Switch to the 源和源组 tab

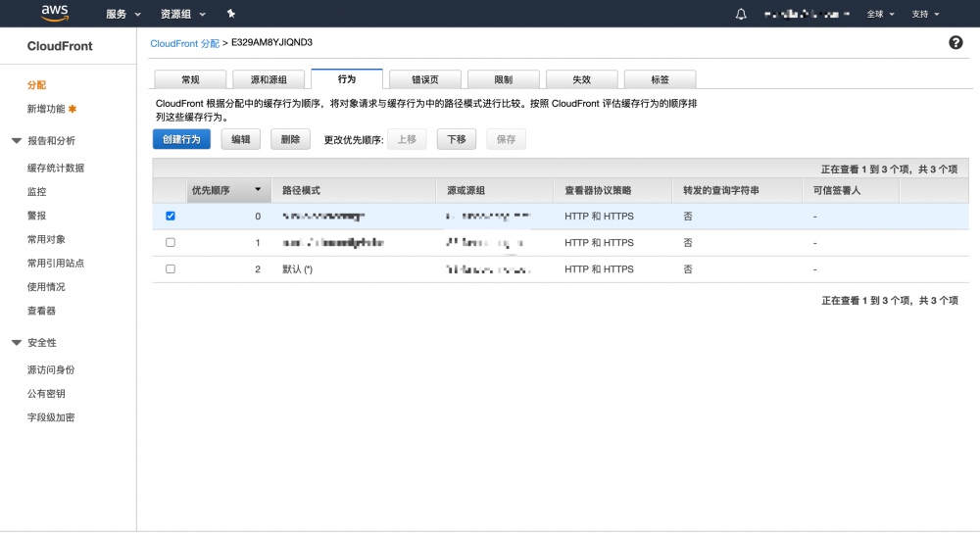[269, 79]
